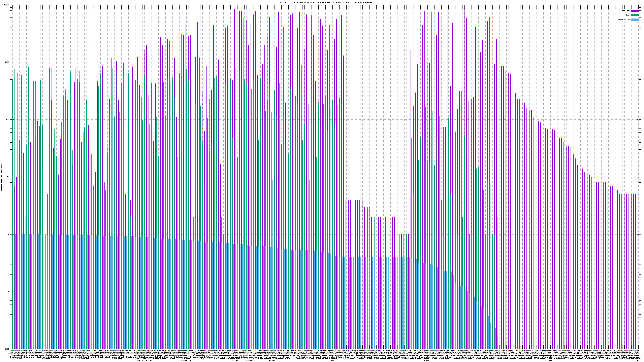This screenshot has height=362, width=644.
Task: Click the 10000 y-axis tick label
Action: (6, 5)
